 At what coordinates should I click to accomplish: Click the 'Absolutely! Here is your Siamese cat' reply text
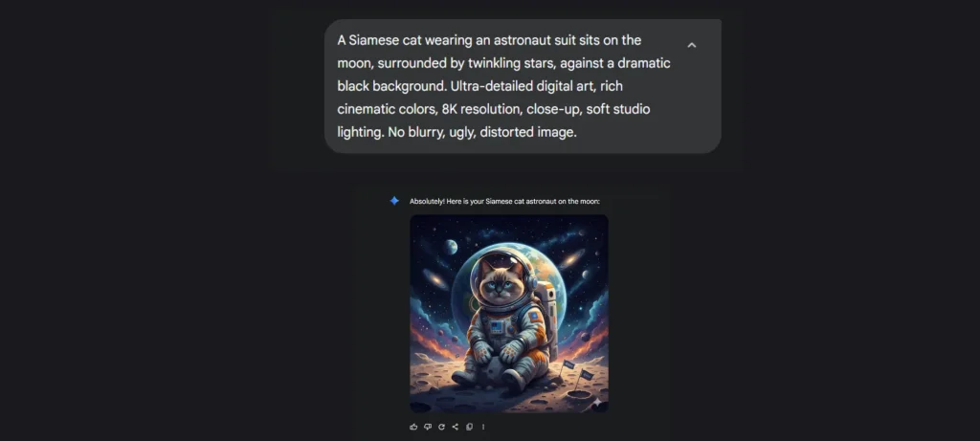504,201
